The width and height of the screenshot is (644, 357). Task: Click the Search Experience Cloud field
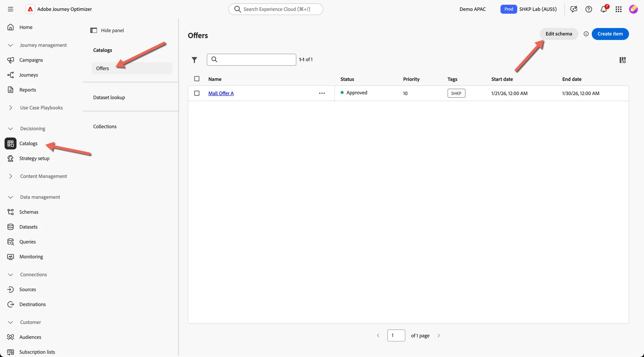pyautogui.click(x=276, y=9)
